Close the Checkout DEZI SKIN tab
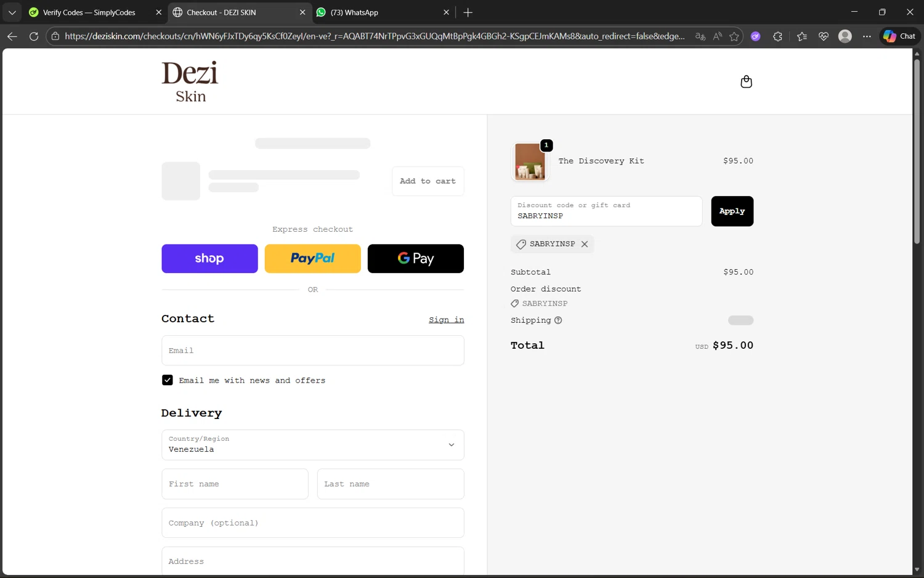Viewport: 924px width, 578px height. coord(302,12)
